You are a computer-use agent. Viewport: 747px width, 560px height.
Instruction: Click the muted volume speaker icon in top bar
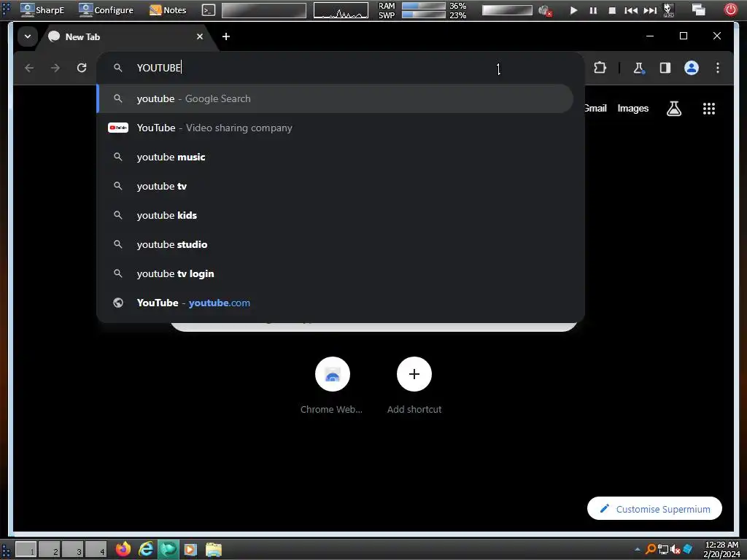545,10
